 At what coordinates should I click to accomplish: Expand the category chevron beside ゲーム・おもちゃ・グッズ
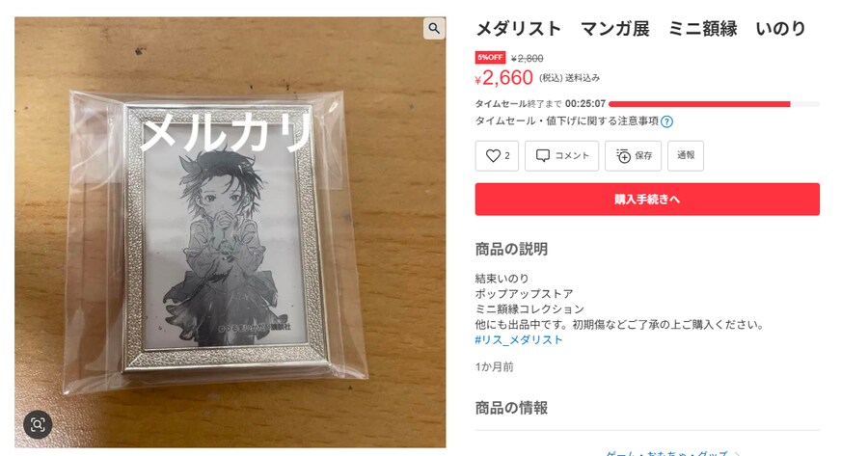click(x=737, y=454)
